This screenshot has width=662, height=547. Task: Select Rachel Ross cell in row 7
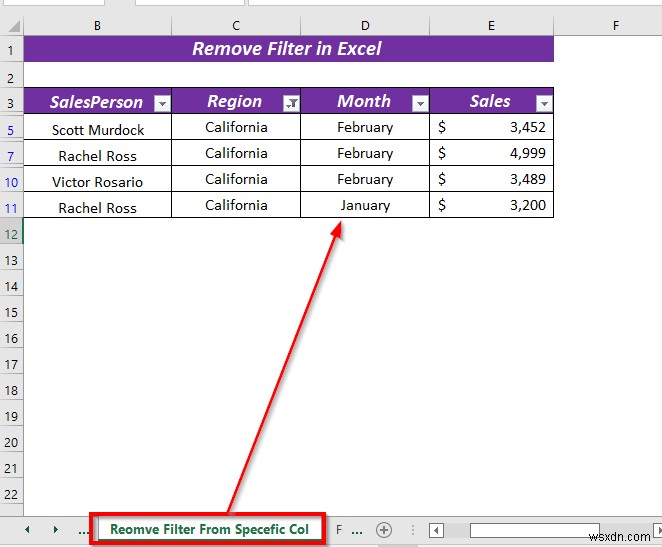(98, 153)
